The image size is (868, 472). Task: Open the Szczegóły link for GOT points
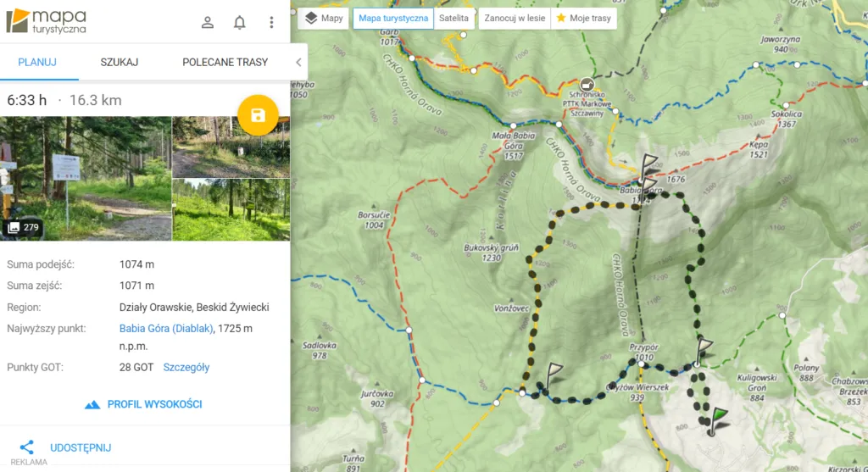pos(186,367)
